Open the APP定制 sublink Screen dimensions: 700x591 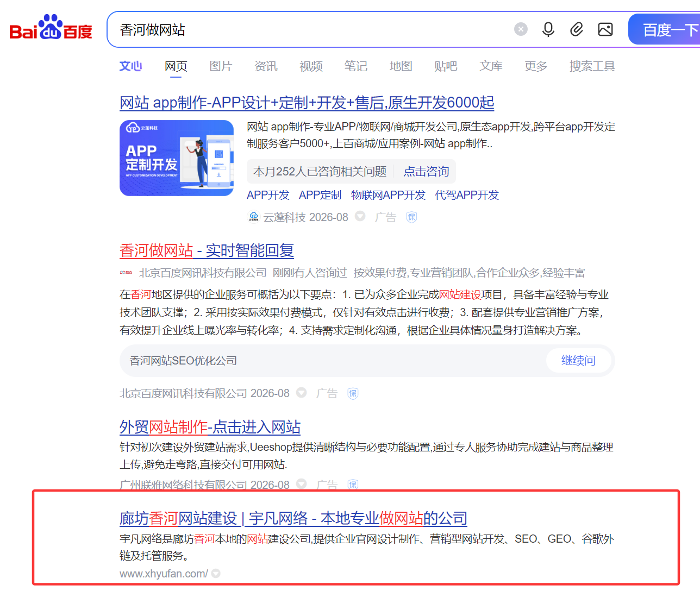pyautogui.click(x=320, y=195)
